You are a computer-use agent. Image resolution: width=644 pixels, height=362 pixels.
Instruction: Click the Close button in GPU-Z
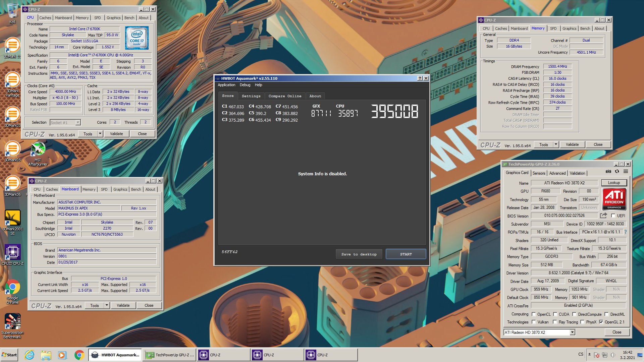tap(617, 332)
